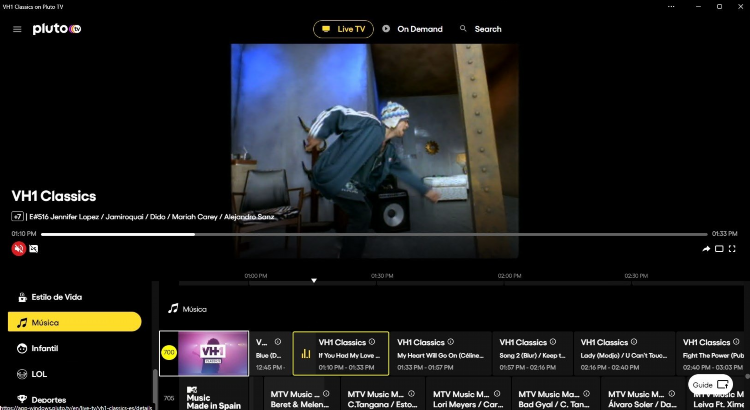This screenshot has height=410, width=750.
Task: Click the Guide button
Action: click(710, 385)
